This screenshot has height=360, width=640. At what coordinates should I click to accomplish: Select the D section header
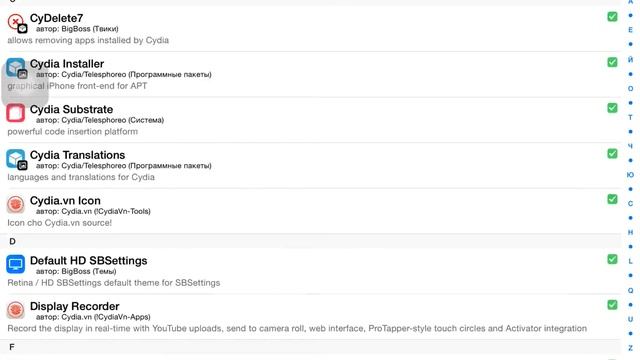(310, 241)
